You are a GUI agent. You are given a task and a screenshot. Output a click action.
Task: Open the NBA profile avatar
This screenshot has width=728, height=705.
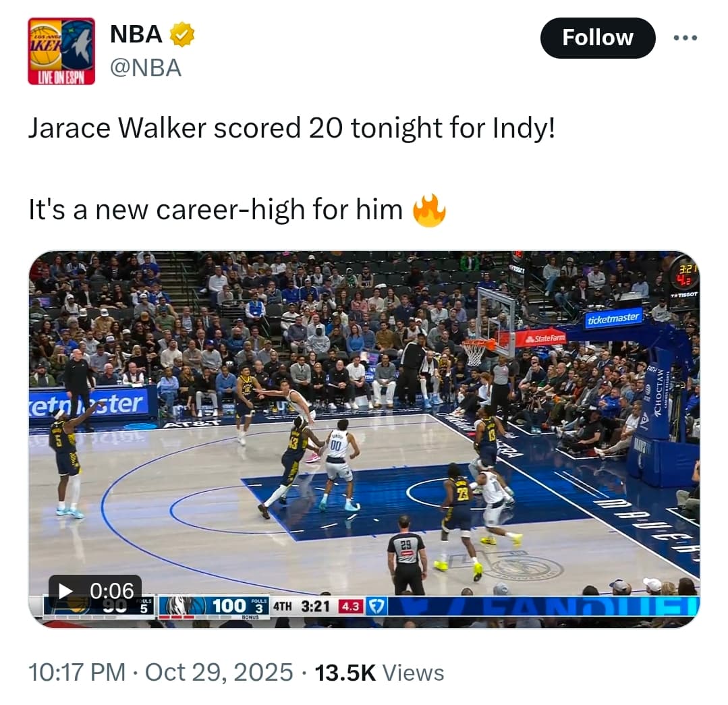coord(61,51)
